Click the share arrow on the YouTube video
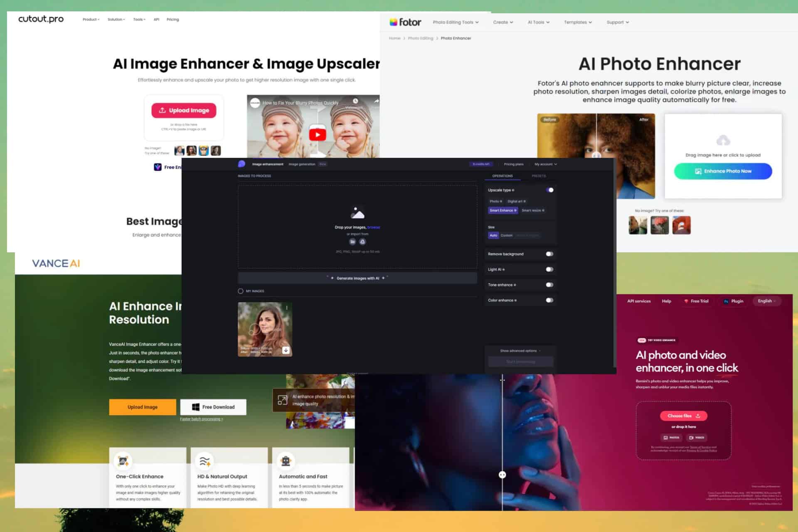Image resolution: width=798 pixels, height=532 pixels. coord(376,101)
